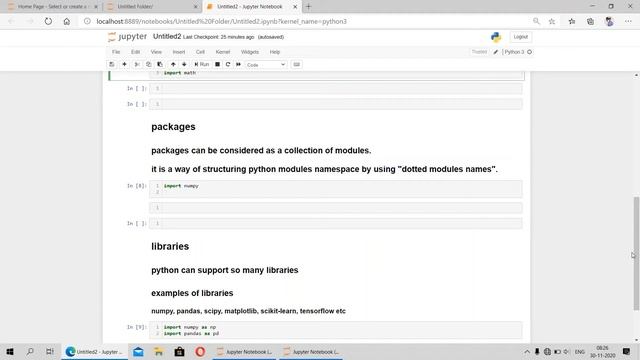Move selected cell up with the arrow icon
The height and width of the screenshot is (360, 640).
click(x=173, y=64)
